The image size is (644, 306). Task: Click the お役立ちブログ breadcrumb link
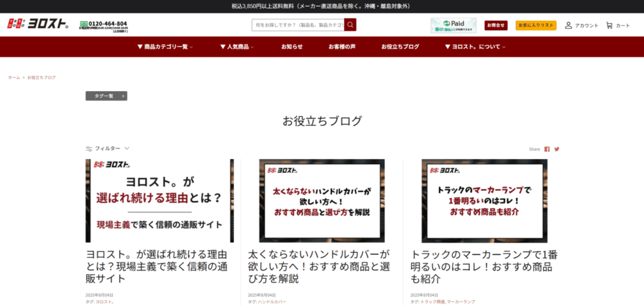42,77
